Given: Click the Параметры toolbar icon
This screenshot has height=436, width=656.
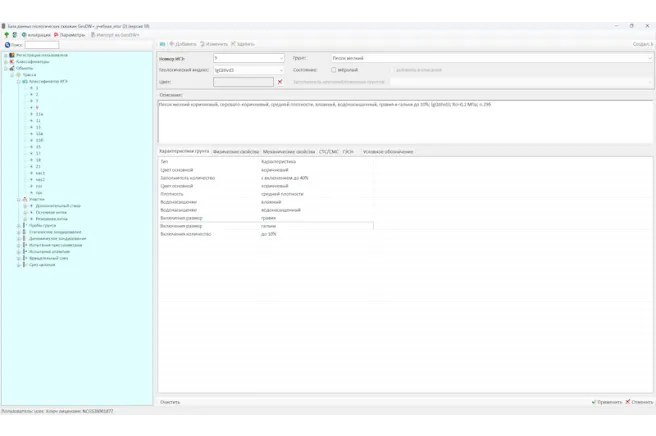Looking at the screenshot, I should (x=58, y=35).
